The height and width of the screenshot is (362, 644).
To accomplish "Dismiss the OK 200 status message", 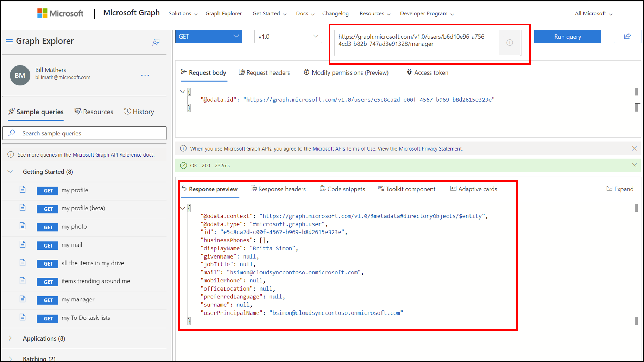I will click(x=634, y=165).
